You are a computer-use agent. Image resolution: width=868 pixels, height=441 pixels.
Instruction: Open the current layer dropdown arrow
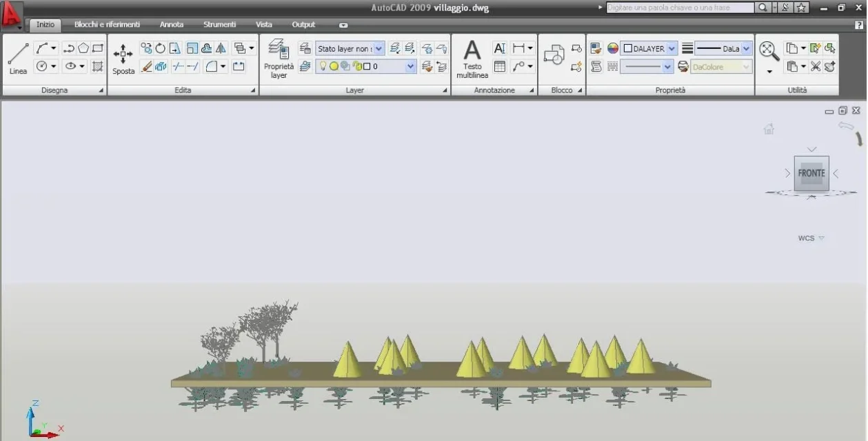point(411,66)
